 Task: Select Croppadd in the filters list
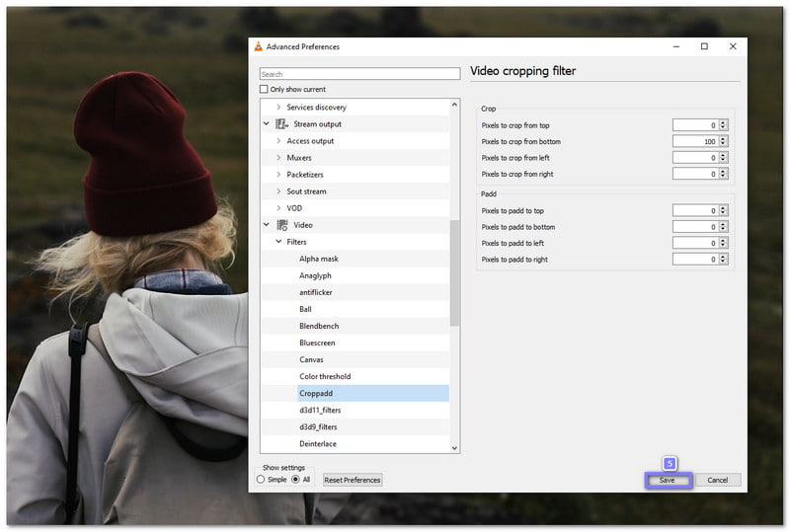tap(316, 393)
